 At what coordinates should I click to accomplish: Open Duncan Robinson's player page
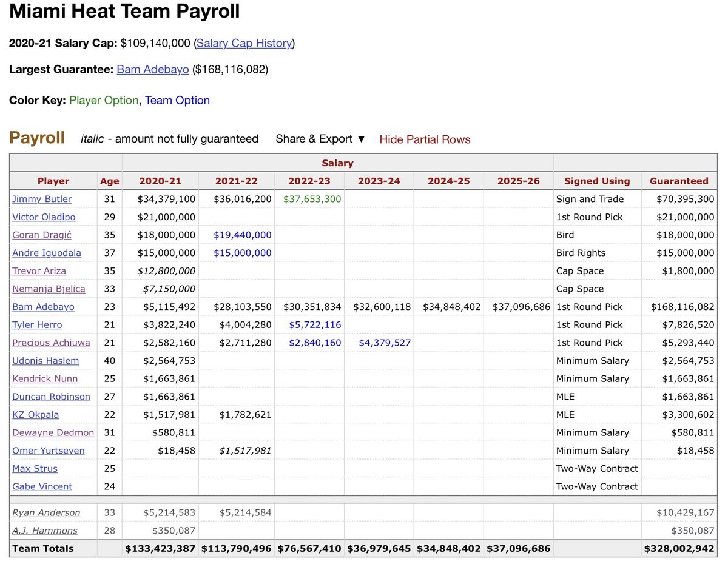pos(51,397)
